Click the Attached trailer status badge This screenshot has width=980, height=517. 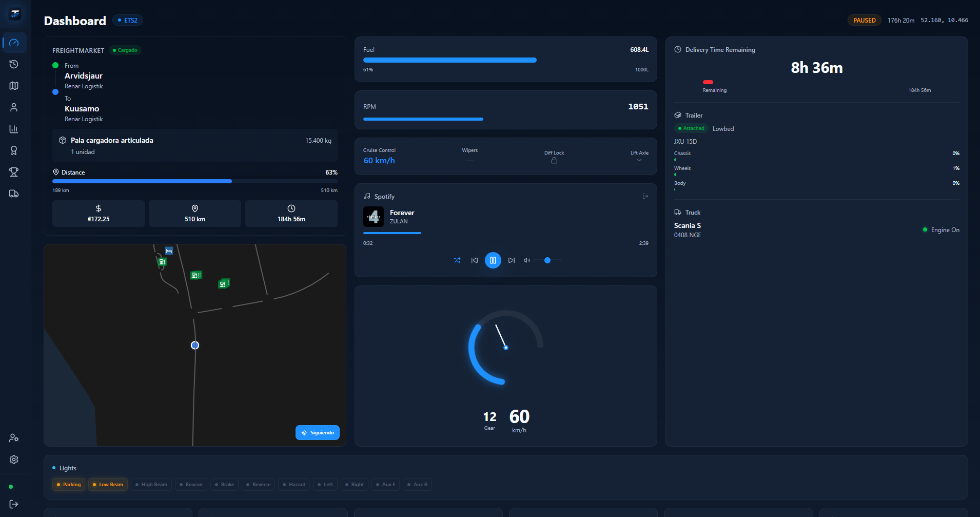point(691,128)
